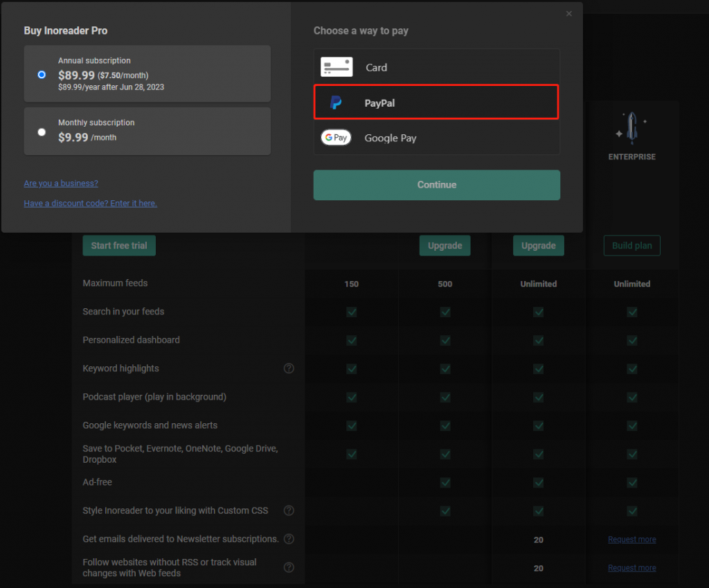Click help icon beside Custom CSS row
Image resolution: width=709 pixels, height=588 pixels.
(289, 510)
